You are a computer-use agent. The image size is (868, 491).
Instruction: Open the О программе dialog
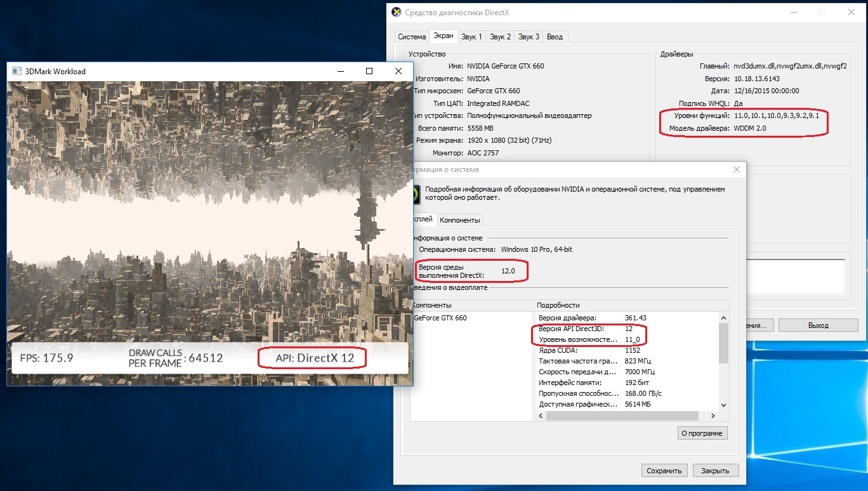point(703,433)
